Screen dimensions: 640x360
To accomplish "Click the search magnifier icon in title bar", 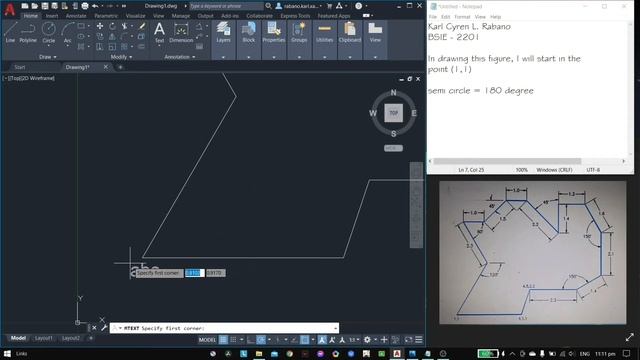I will [x=268, y=6].
